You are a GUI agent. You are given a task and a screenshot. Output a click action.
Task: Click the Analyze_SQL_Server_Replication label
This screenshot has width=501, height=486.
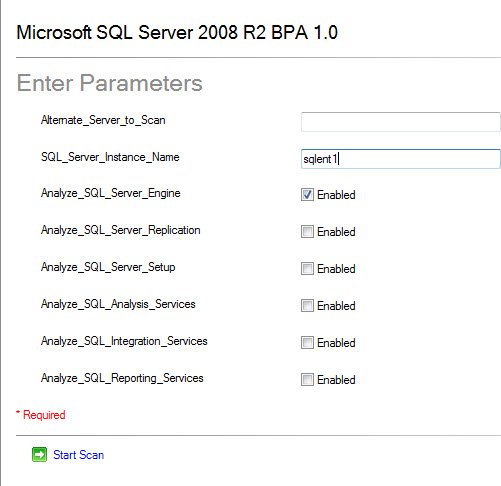(x=121, y=230)
